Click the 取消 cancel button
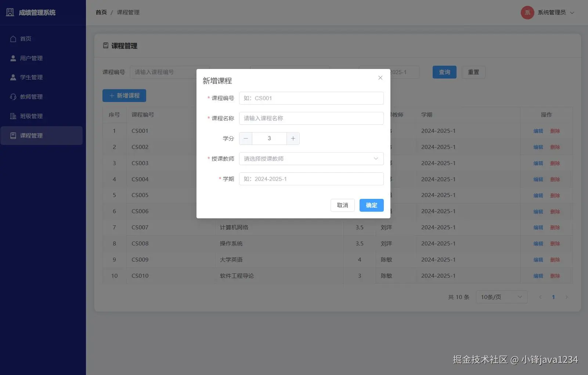 pyautogui.click(x=342, y=205)
